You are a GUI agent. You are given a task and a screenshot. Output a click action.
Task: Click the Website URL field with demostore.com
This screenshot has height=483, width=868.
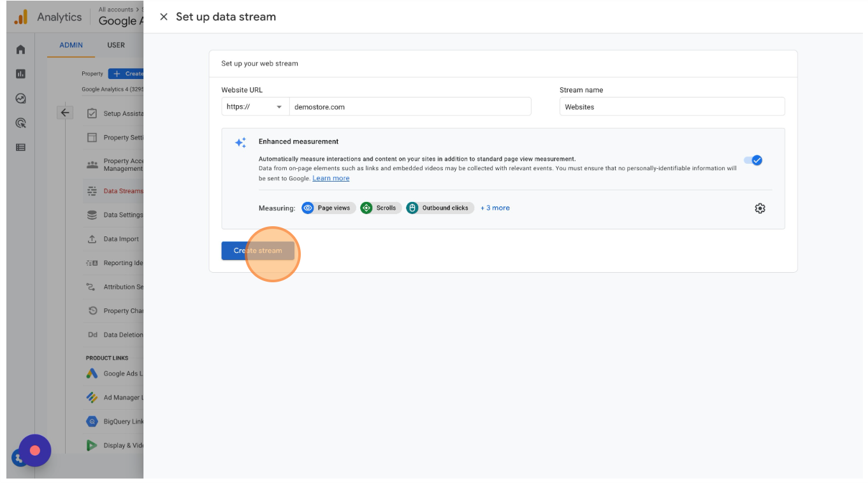tap(410, 107)
